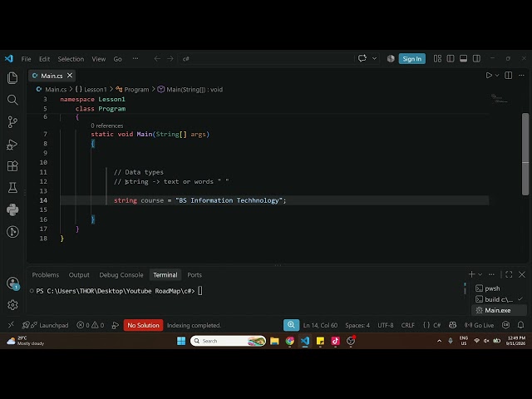Open the Source Control view

12,122
